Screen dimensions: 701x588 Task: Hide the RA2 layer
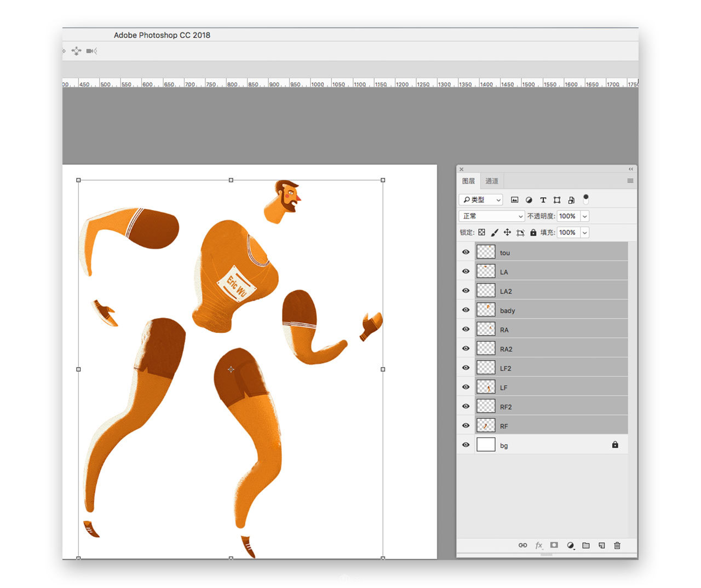(466, 349)
